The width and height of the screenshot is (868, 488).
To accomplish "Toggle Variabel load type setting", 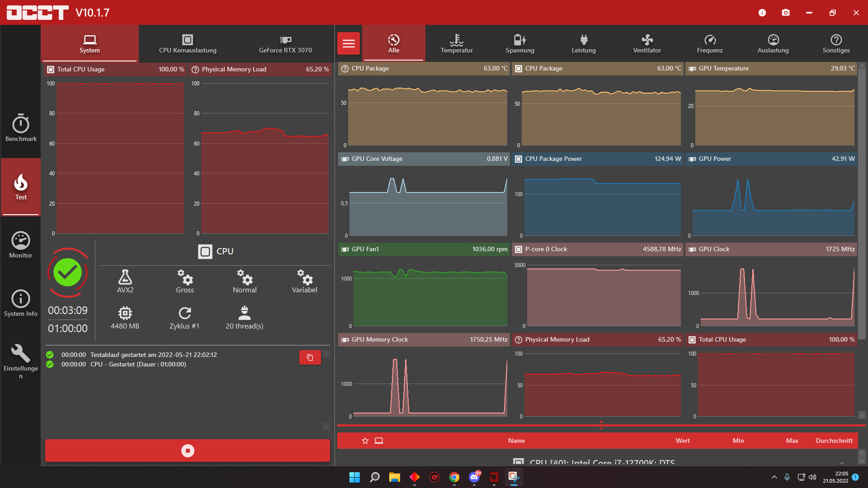I will pos(304,282).
